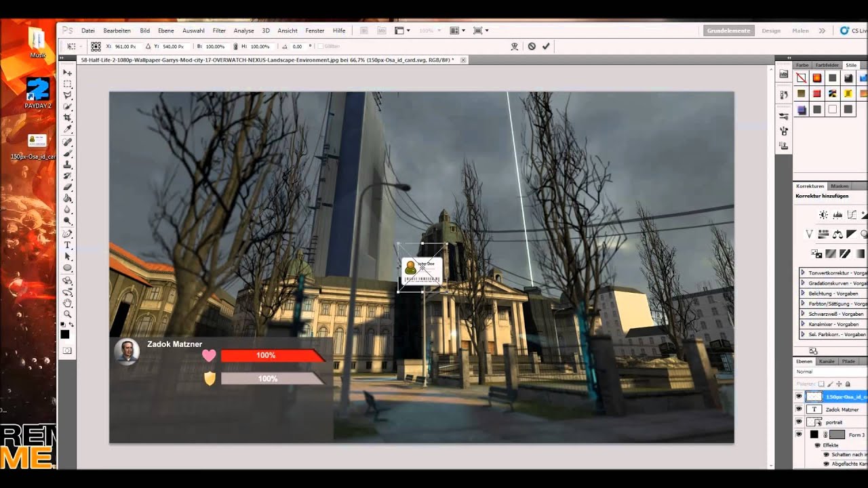
Task: Expand Belichtung - Vorgaben presets
Action: pyautogui.click(x=803, y=293)
